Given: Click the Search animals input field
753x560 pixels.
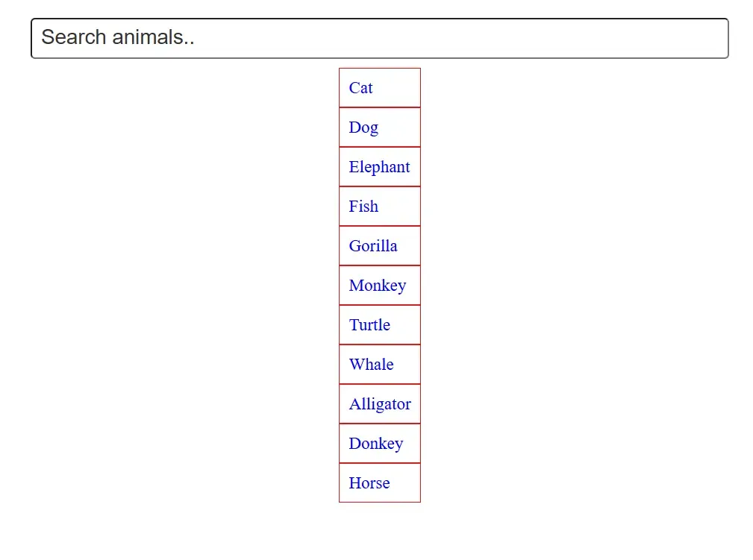Looking at the screenshot, I should click(x=379, y=38).
